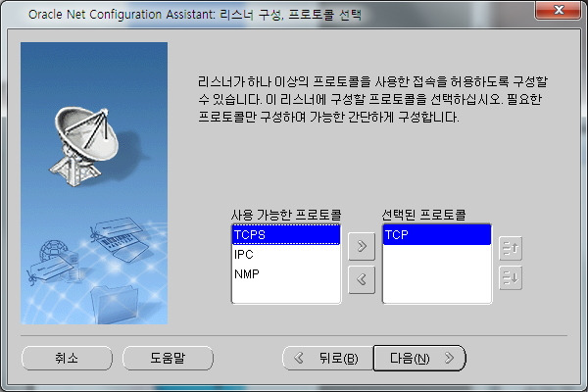The height and width of the screenshot is (392, 588).
Task: Close the Oracle Net Configuration Assistant window
Action: coord(558,10)
